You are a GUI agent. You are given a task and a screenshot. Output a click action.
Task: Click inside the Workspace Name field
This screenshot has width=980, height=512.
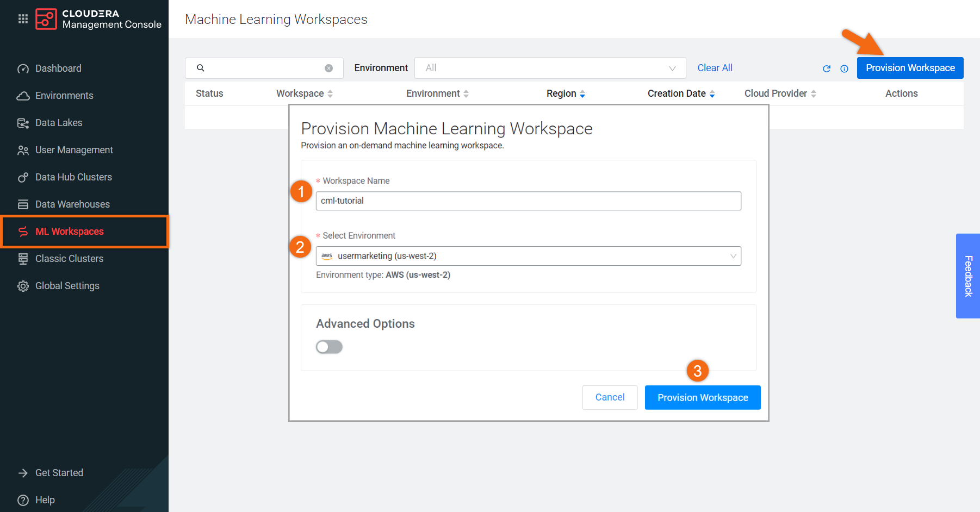528,201
